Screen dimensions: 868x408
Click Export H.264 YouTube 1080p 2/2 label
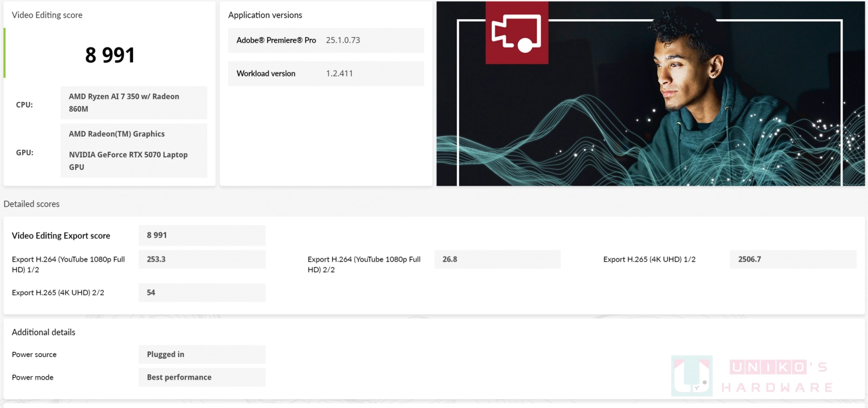pos(364,264)
